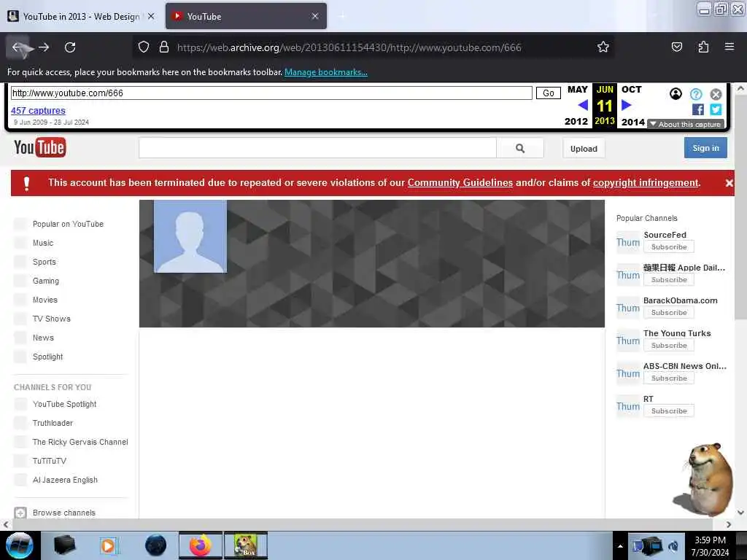
Task: Expand the About this capture dropdown
Action: [686, 124]
